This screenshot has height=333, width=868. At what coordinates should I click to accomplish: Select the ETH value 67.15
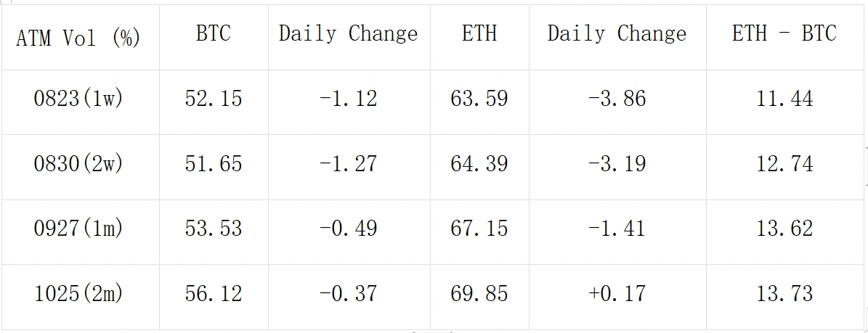(479, 228)
